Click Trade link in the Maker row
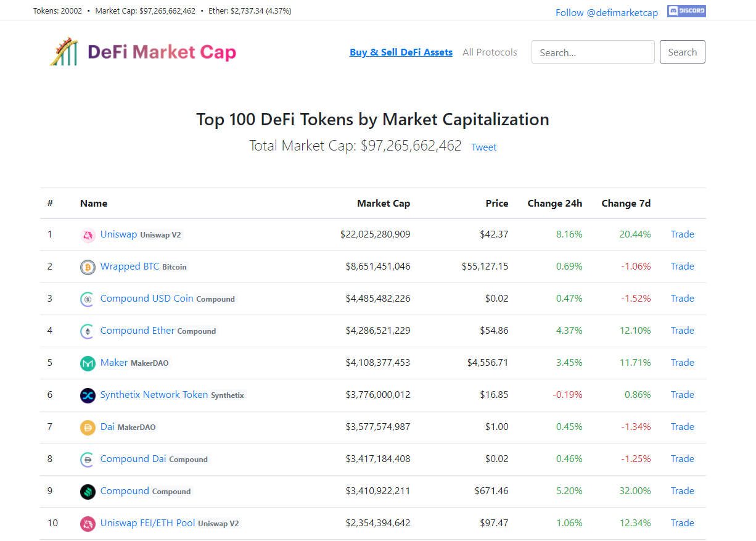Viewport: 756px width, 541px height. coord(682,363)
